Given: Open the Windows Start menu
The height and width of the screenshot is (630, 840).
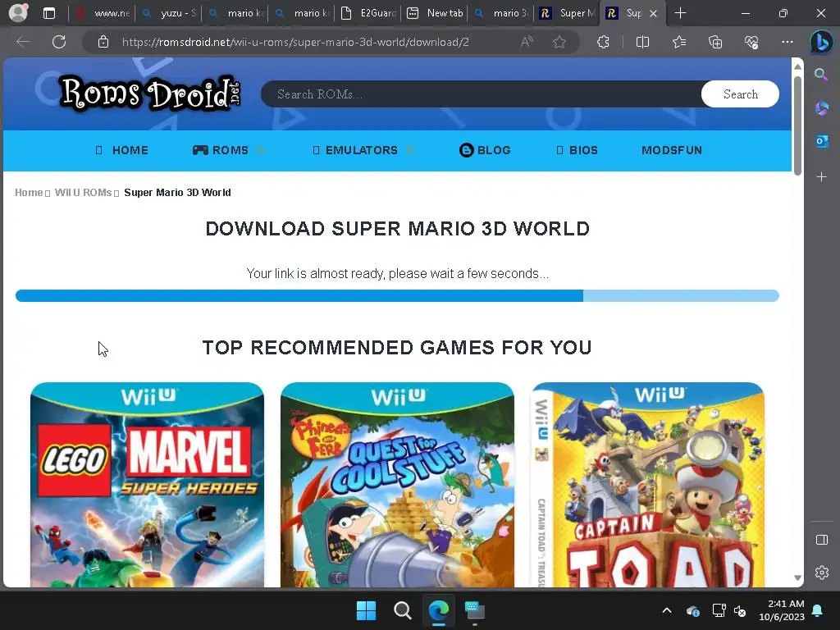Looking at the screenshot, I should pos(367,610).
